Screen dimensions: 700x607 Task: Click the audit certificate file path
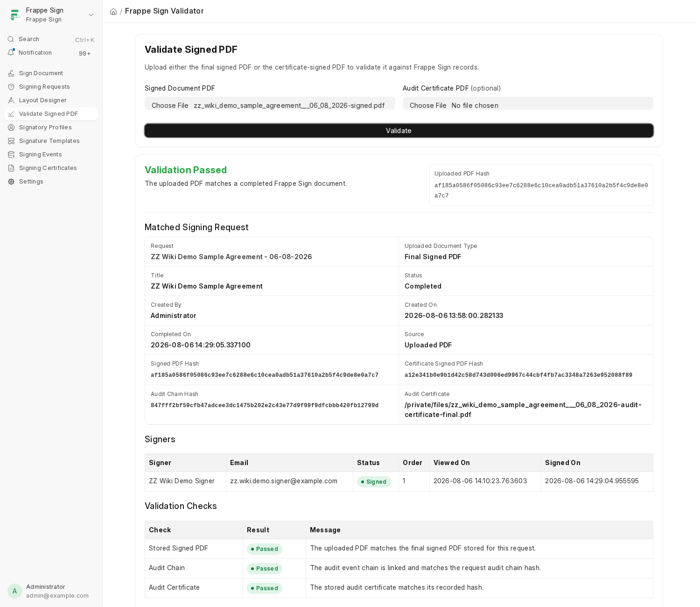(523, 409)
